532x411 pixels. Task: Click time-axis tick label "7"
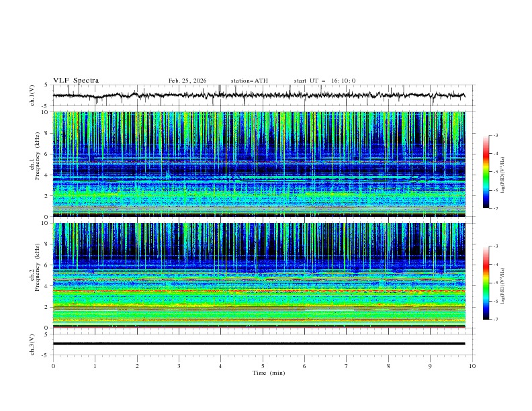coord(347,366)
